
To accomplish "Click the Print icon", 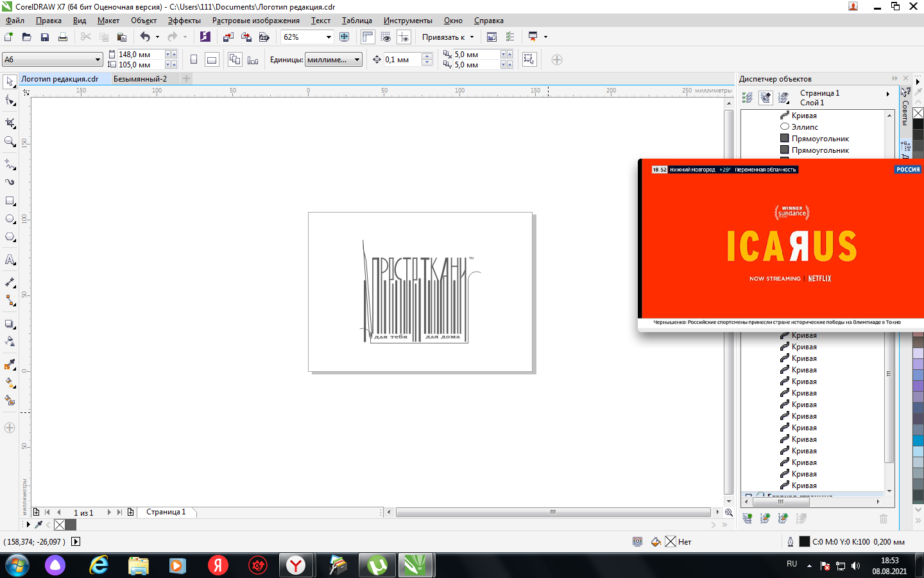I will 62,37.
